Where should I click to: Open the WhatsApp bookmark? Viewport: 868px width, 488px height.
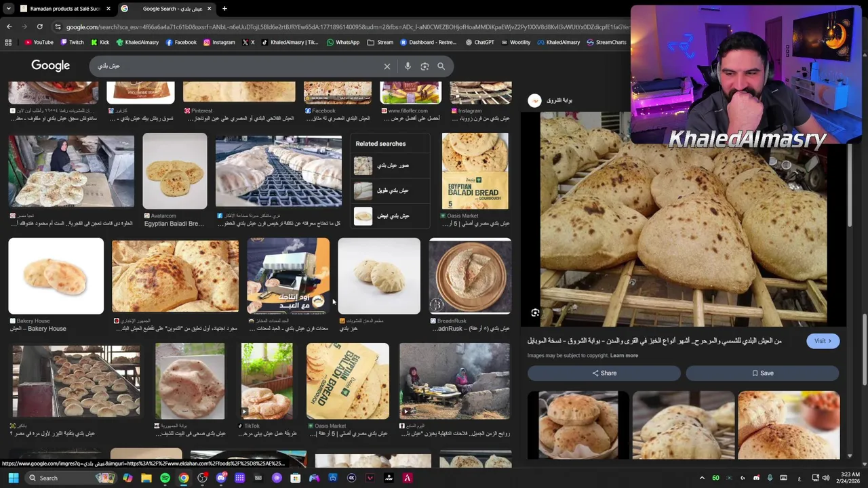(343, 42)
